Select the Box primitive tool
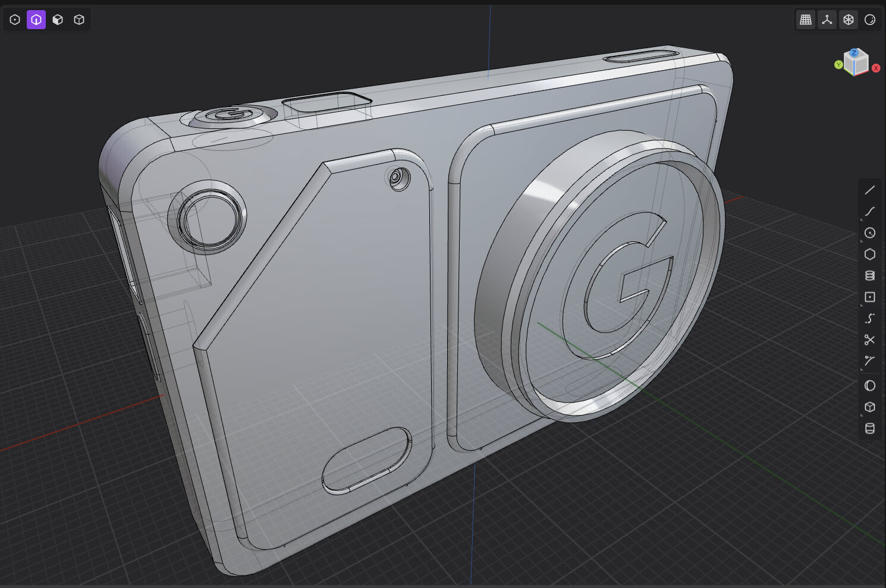Screen dimensions: 886x588 point(870,407)
